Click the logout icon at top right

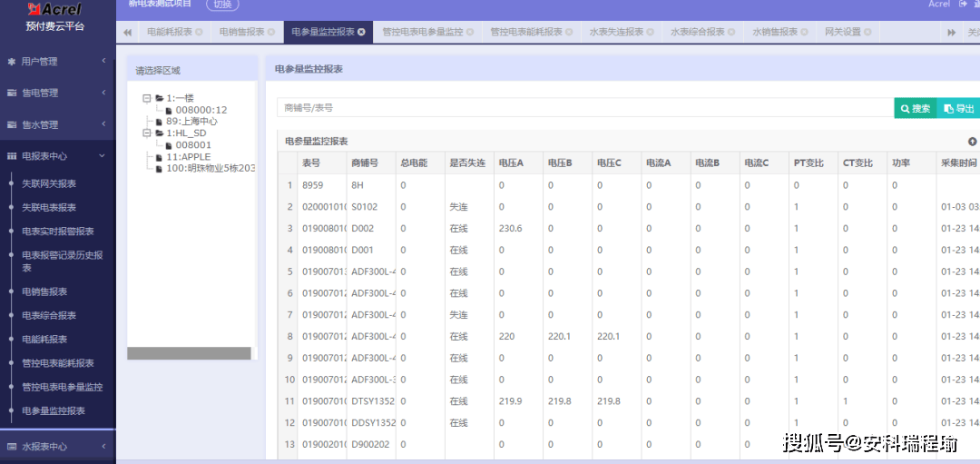pos(963,4)
